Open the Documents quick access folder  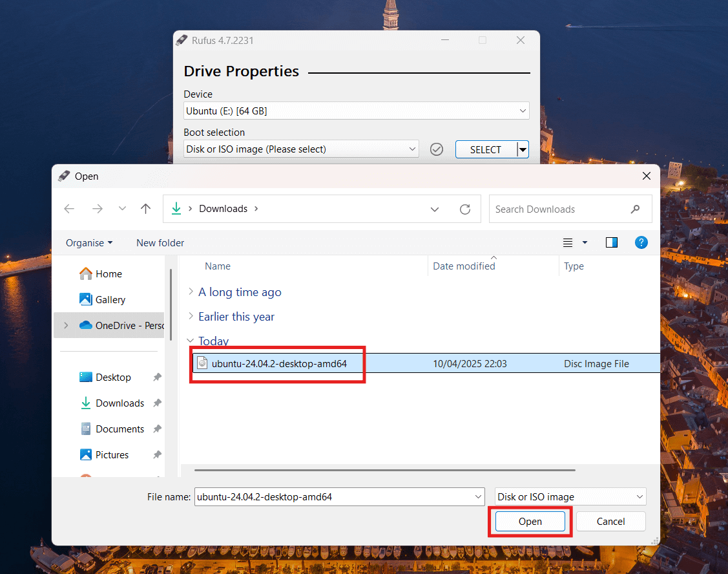pyautogui.click(x=112, y=429)
